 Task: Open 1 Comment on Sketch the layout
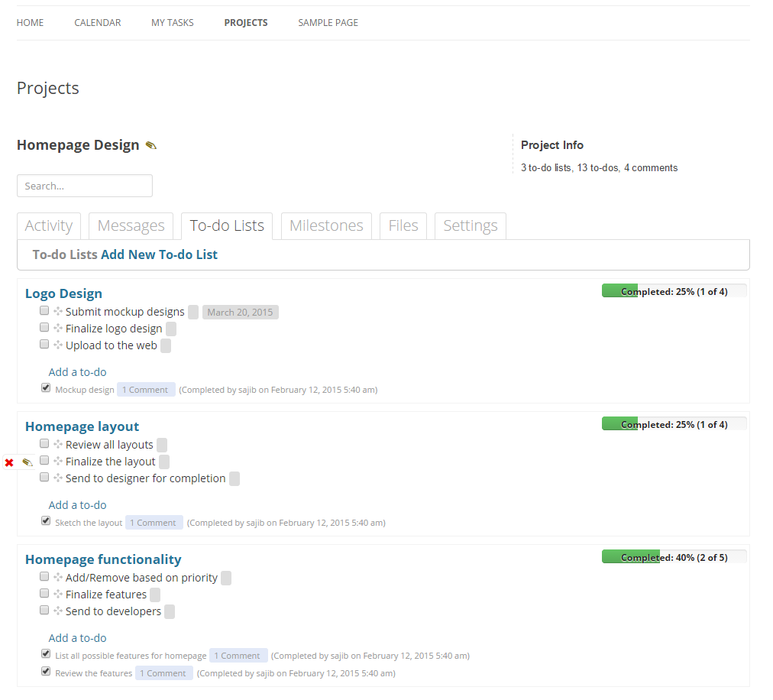tap(154, 523)
